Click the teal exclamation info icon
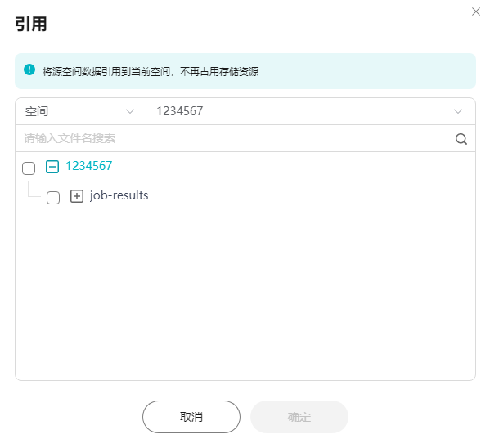490x448 pixels. 29,69
